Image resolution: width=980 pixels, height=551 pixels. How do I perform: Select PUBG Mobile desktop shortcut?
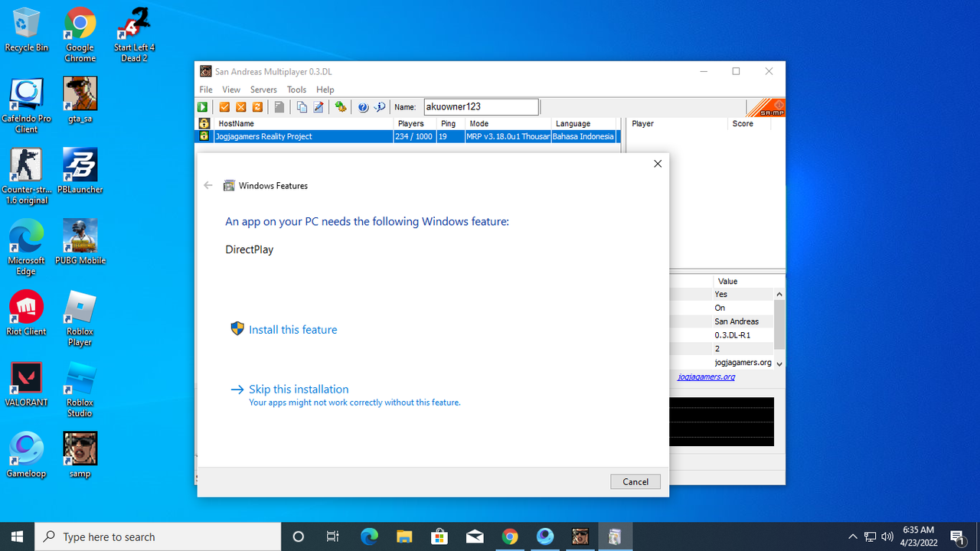pyautogui.click(x=80, y=243)
